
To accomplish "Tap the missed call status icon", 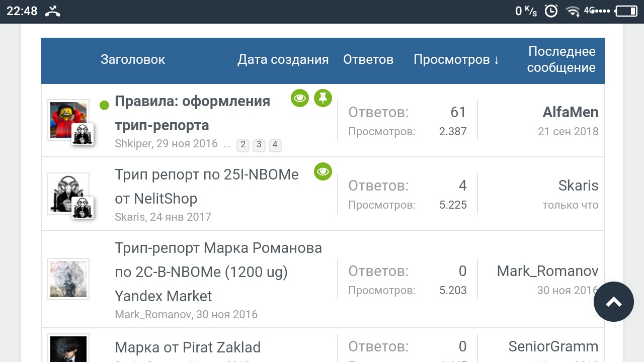I will [53, 11].
